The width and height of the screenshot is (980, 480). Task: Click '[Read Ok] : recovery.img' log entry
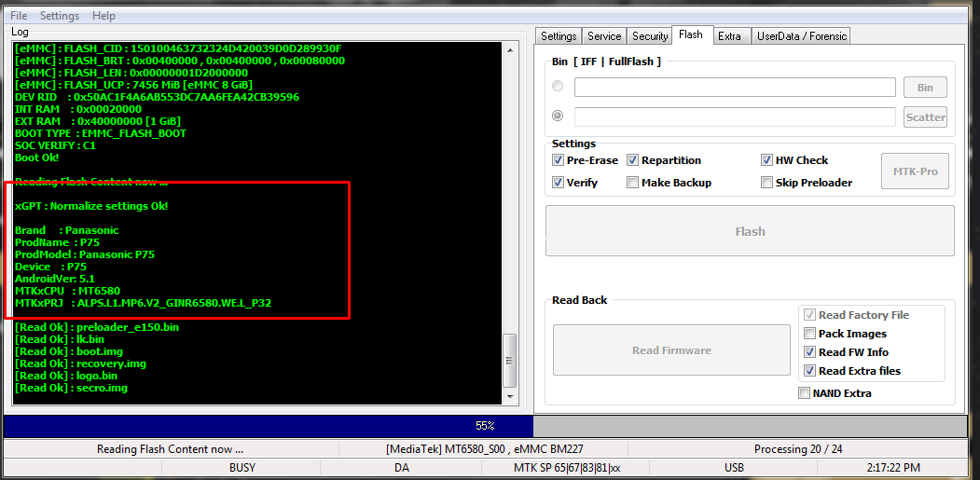80,363
